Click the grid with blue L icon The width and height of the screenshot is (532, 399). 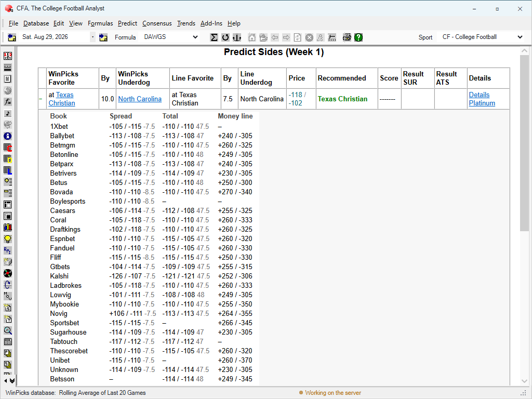[x=7, y=170]
